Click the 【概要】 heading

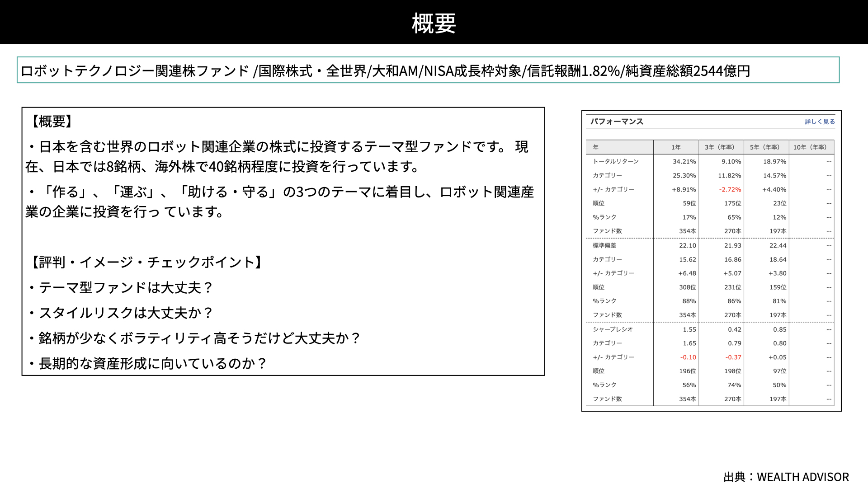tap(52, 121)
